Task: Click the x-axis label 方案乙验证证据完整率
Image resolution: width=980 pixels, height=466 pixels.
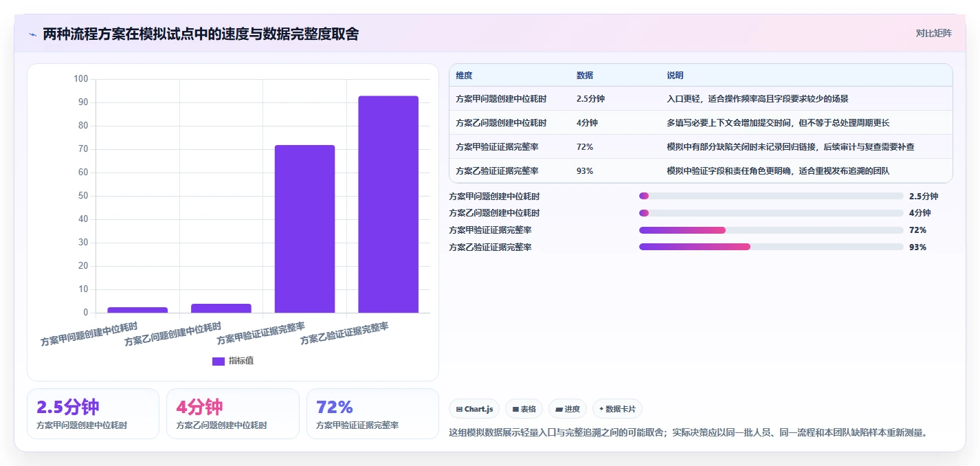Action: (344, 334)
